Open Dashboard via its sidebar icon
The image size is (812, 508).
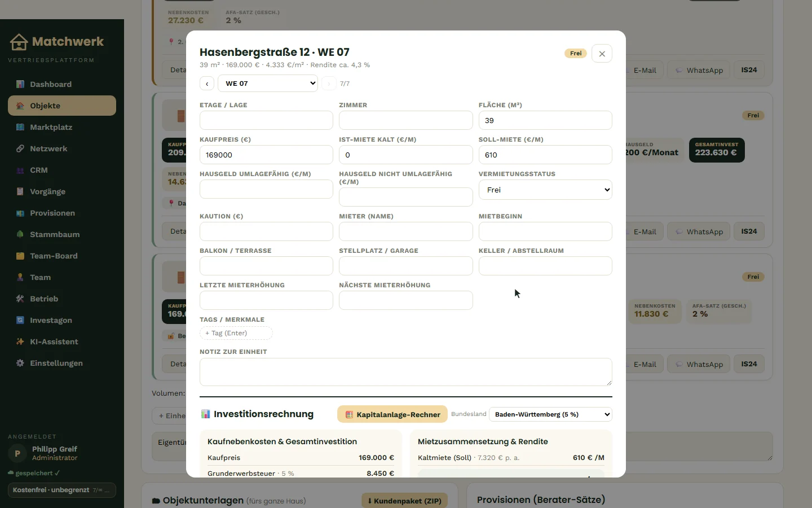[x=20, y=84]
